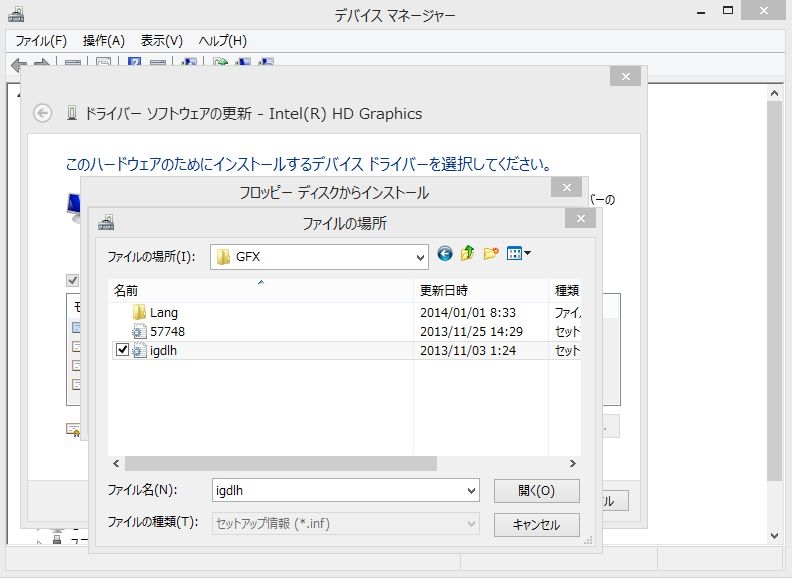Sort by 名前 column header
Image resolution: width=792 pixels, height=578 pixels.
click(x=260, y=291)
